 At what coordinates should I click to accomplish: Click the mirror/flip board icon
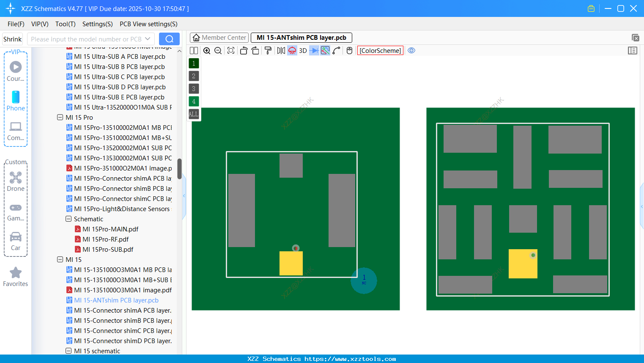point(280,50)
